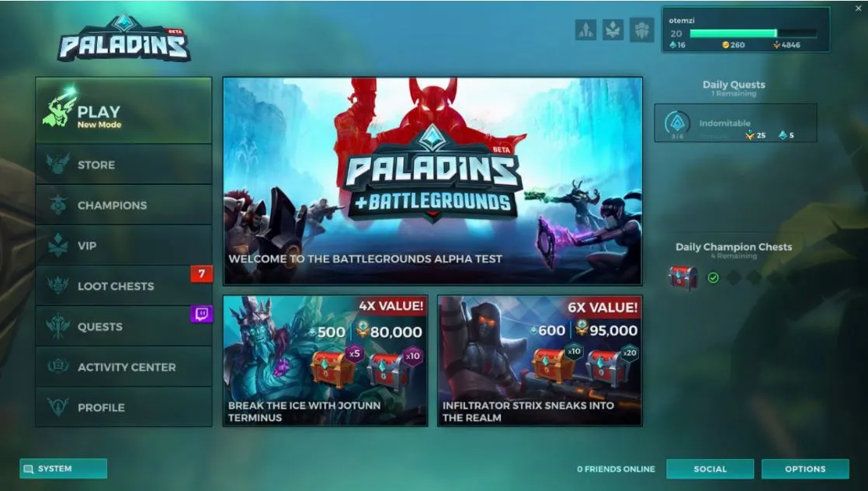Click the gold balance 260
Screen dimensions: 868x491
click(x=734, y=45)
